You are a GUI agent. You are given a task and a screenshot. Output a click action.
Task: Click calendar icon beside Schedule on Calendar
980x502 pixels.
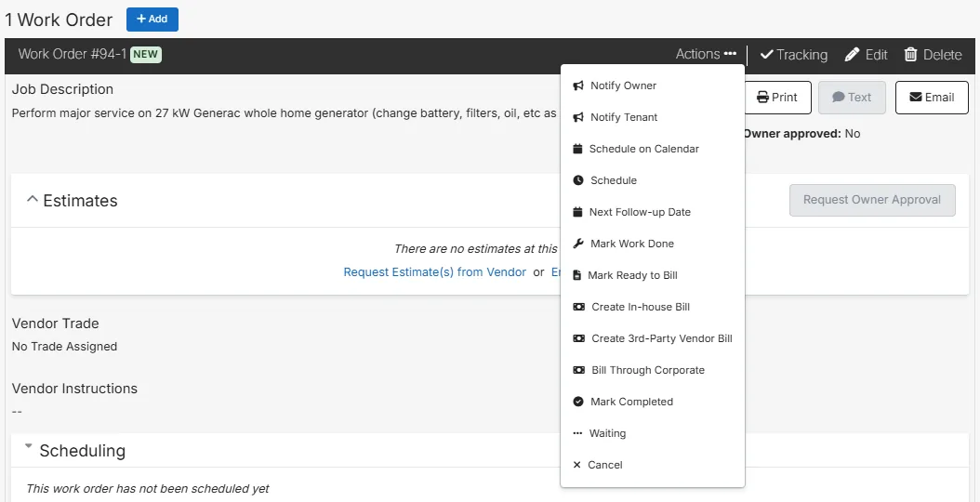[577, 149]
